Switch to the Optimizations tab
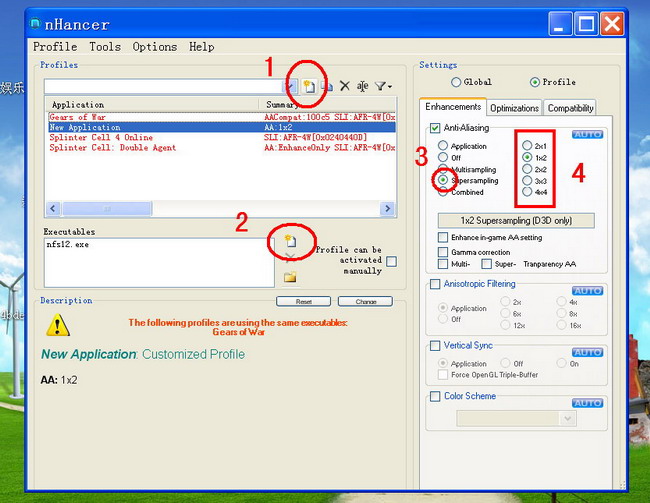 [515, 108]
